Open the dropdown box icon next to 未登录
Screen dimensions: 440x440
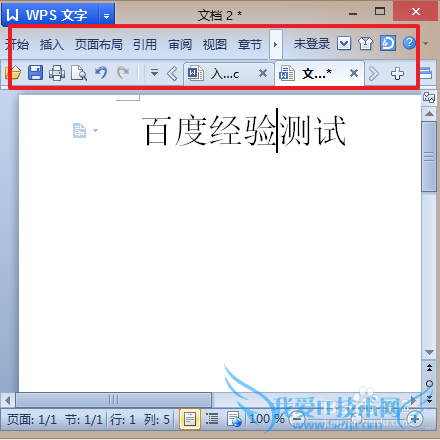[344, 43]
